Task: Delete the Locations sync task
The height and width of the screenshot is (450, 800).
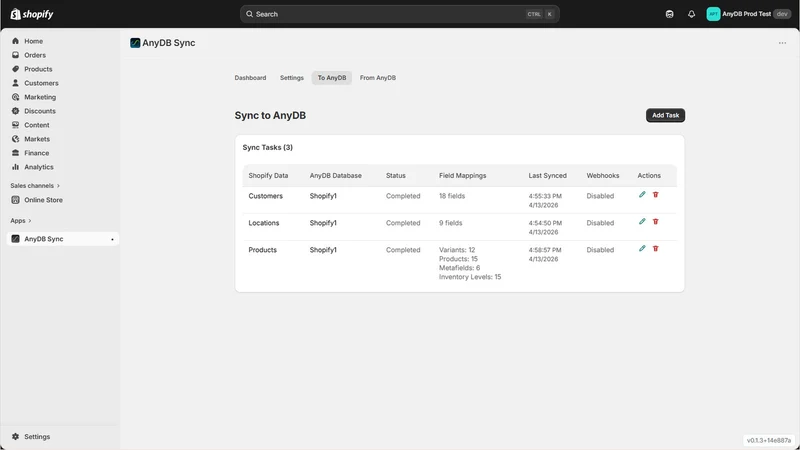Action: click(x=656, y=221)
